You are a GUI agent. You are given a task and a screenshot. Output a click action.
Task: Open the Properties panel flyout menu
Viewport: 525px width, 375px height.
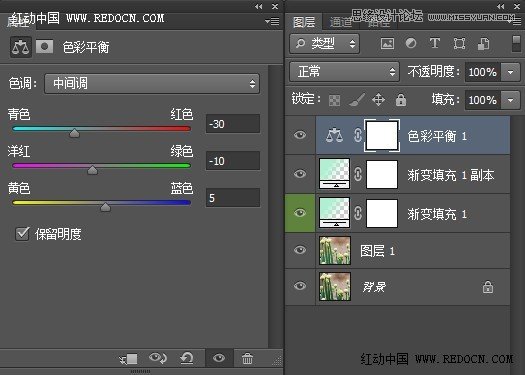coord(272,21)
